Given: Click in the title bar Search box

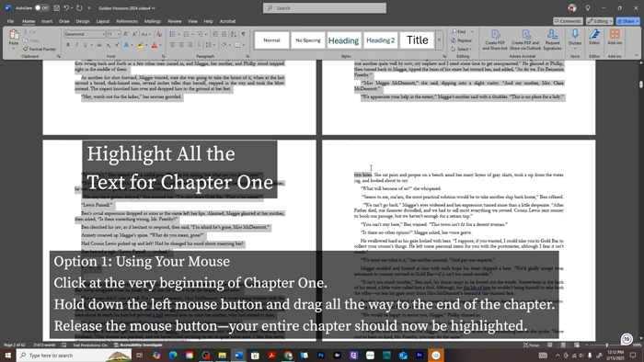Looking at the screenshot, I should tap(325, 7).
